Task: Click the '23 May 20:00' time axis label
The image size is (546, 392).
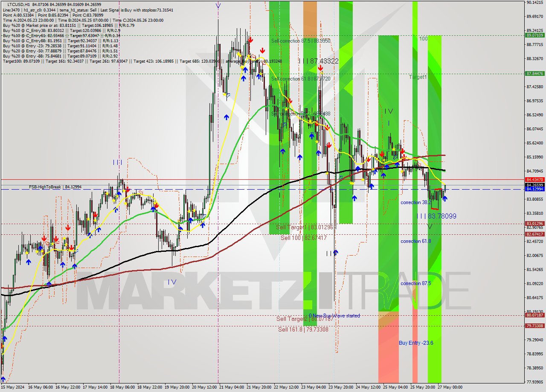Action: [x=341, y=387]
